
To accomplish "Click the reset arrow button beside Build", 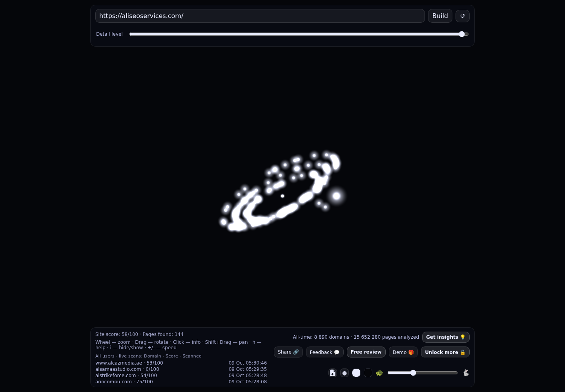I will 462,16.
